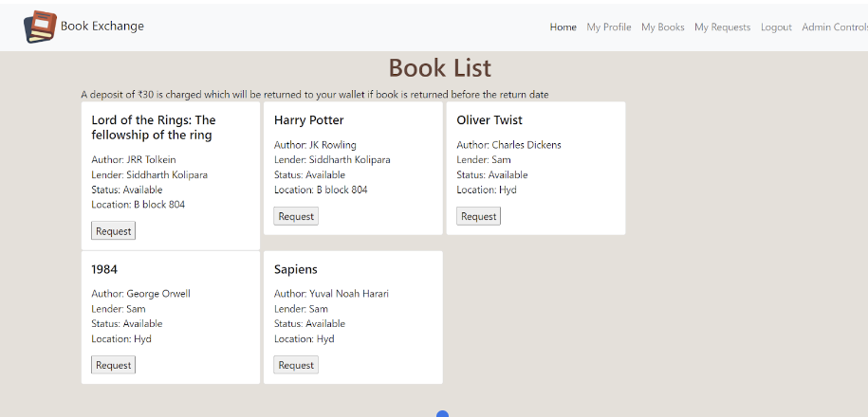Go to the Home nav link

click(x=563, y=27)
